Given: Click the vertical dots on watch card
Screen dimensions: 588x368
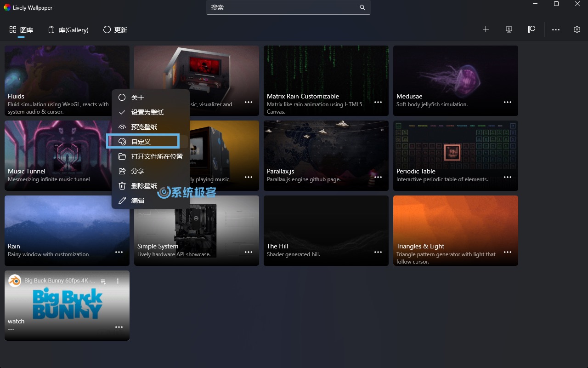Looking at the screenshot, I should coord(118,281).
